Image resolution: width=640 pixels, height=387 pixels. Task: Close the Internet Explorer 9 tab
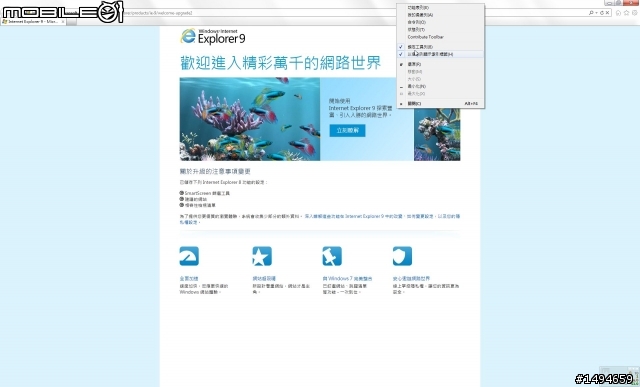click(x=63, y=22)
